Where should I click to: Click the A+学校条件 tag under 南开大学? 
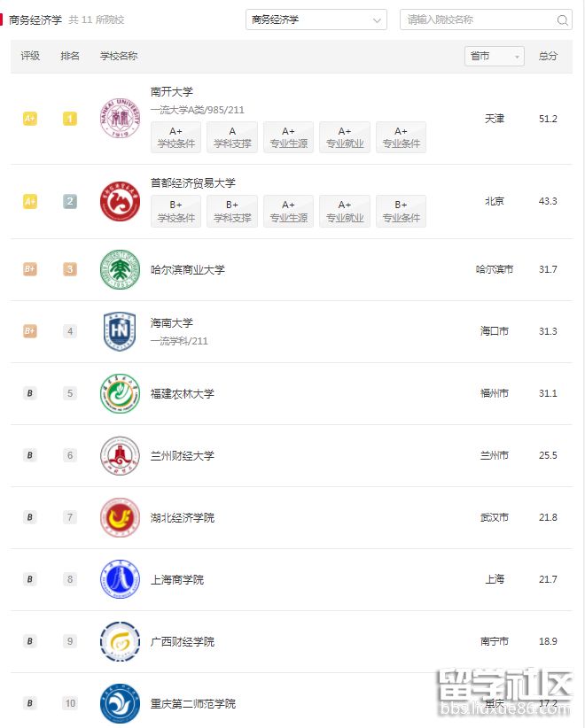[175, 137]
